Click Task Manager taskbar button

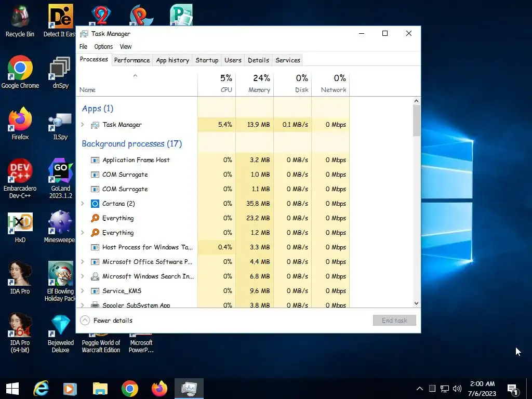(x=189, y=389)
